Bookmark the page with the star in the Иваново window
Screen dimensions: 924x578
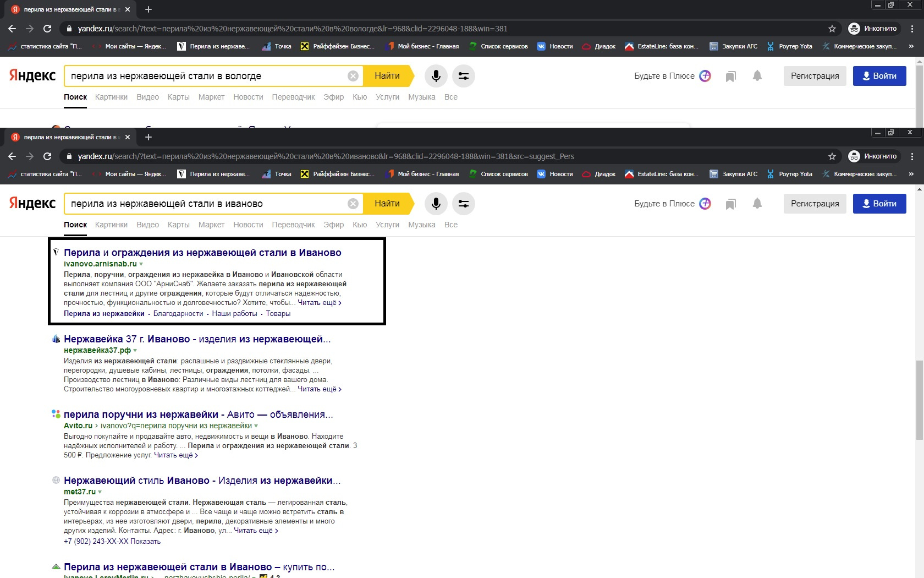[832, 156]
